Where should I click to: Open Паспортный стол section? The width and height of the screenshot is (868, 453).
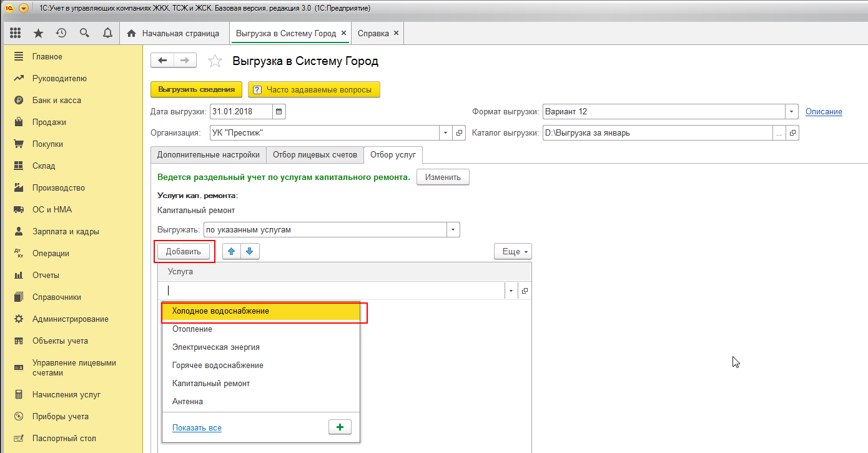coord(72,439)
